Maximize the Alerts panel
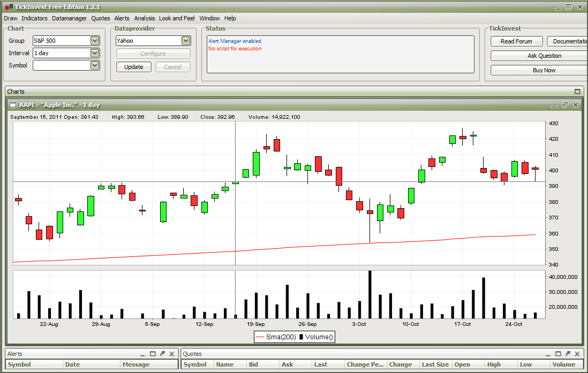The image size is (588, 373). click(x=153, y=354)
